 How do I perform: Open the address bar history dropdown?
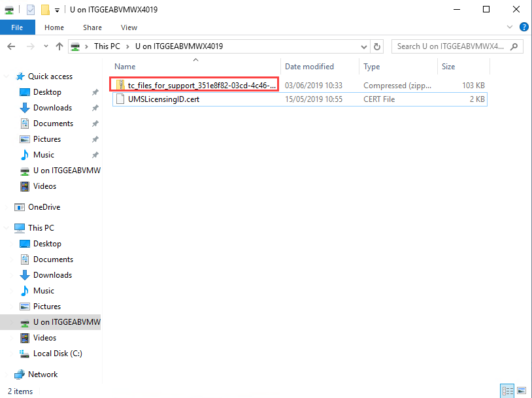pos(364,46)
